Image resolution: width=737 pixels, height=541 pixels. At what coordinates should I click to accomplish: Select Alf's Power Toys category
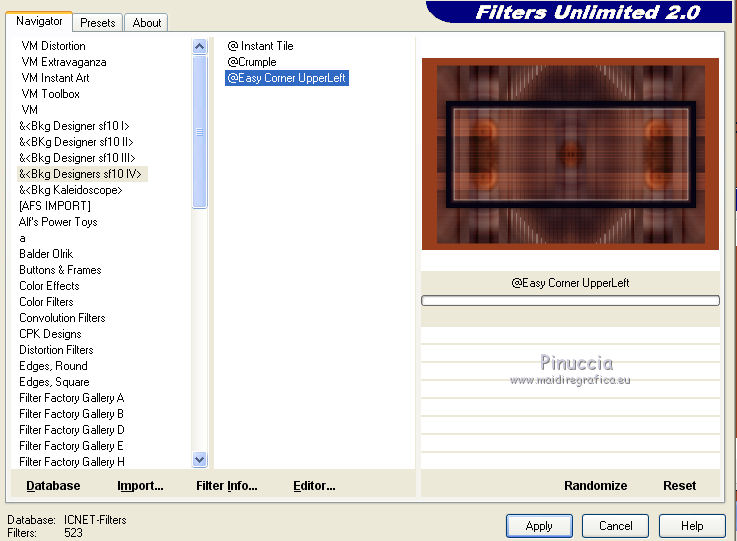point(58,222)
